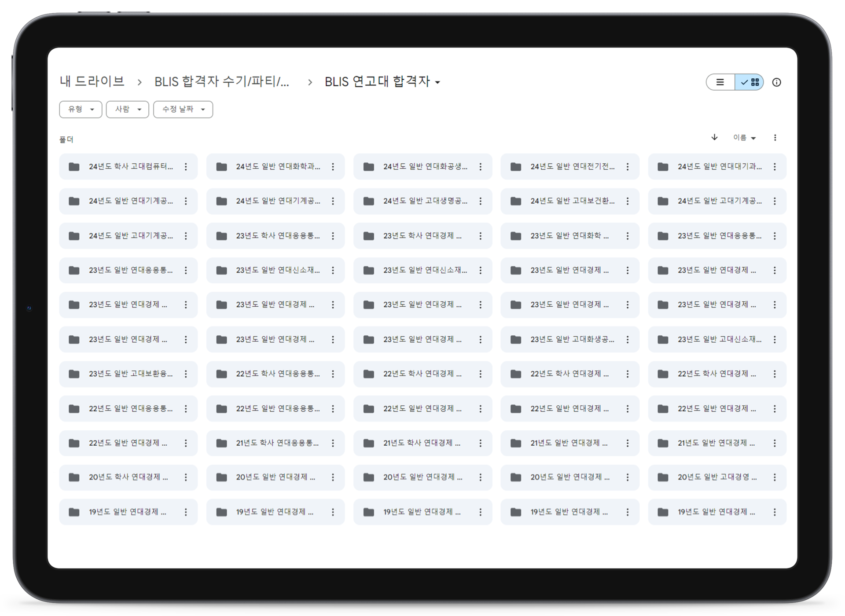Open more actions for 23년도 일반 고대화생공 folder
845x616 pixels.
pos(628,339)
